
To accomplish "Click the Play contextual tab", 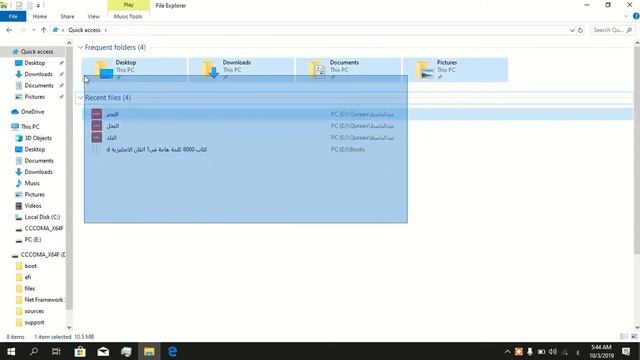I will click(x=129, y=5).
